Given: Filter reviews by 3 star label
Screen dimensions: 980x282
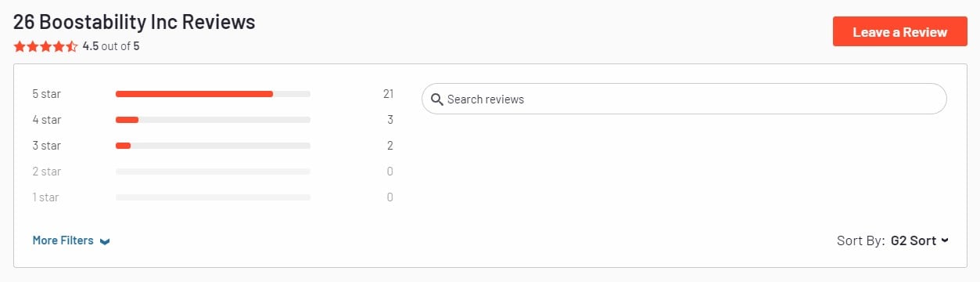Looking at the screenshot, I should click(x=46, y=146).
